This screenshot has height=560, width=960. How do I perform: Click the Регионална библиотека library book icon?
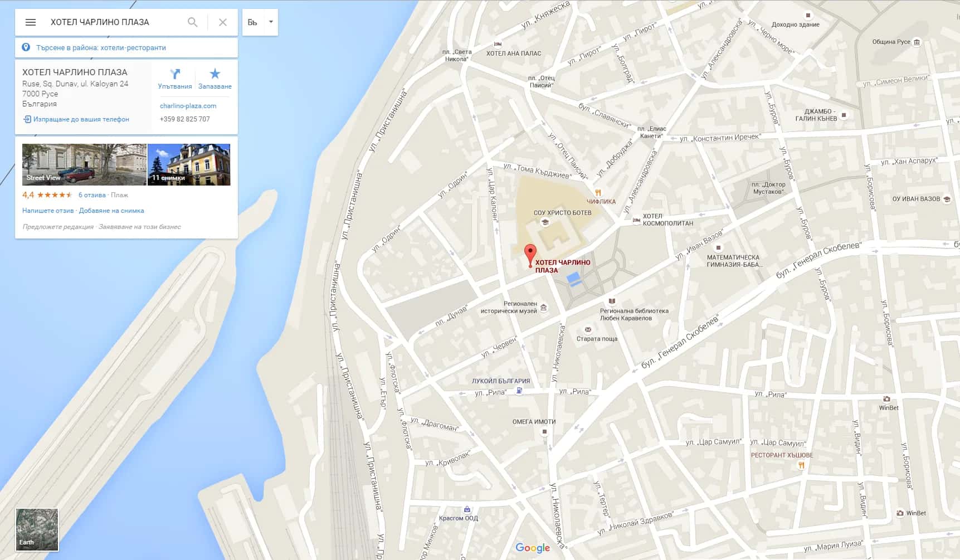(x=612, y=301)
